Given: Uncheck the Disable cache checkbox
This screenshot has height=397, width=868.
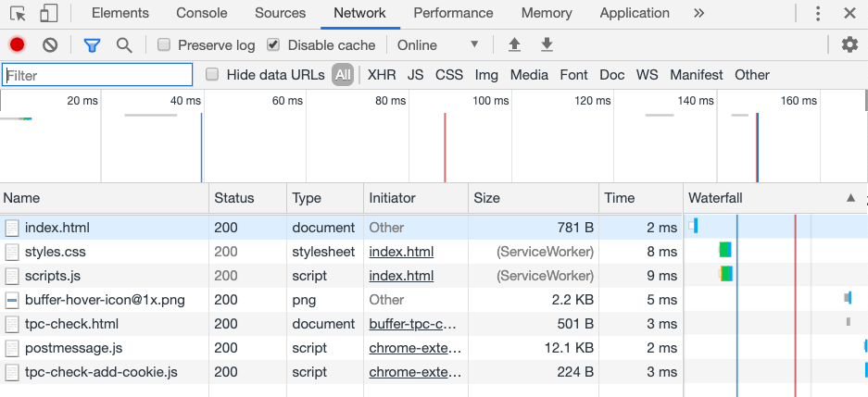Looking at the screenshot, I should 273,45.
